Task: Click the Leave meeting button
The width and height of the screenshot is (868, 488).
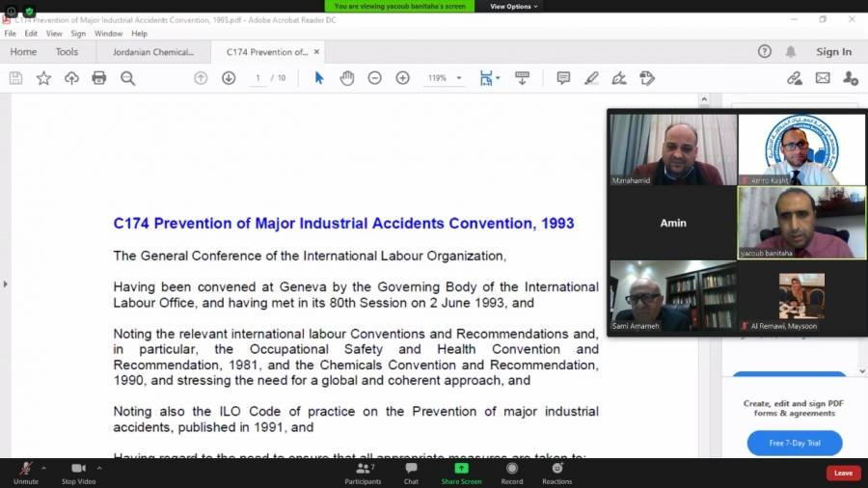Action: click(842, 473)
